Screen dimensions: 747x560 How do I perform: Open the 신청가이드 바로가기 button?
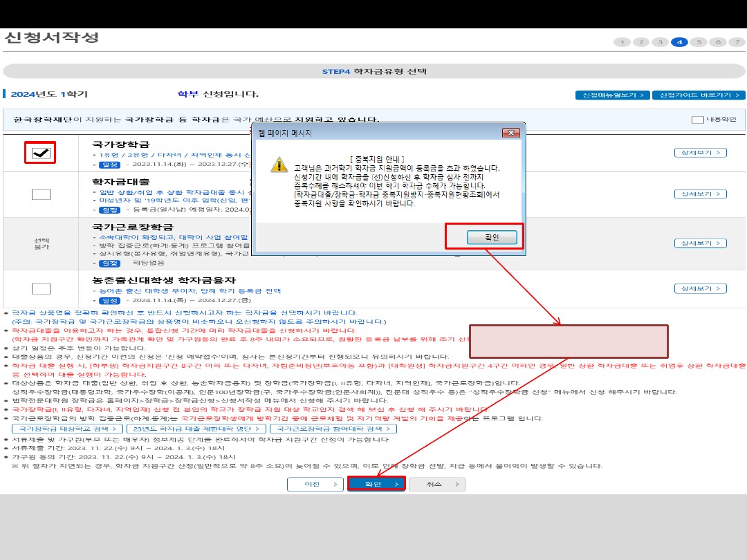click(x=698, y=95)
